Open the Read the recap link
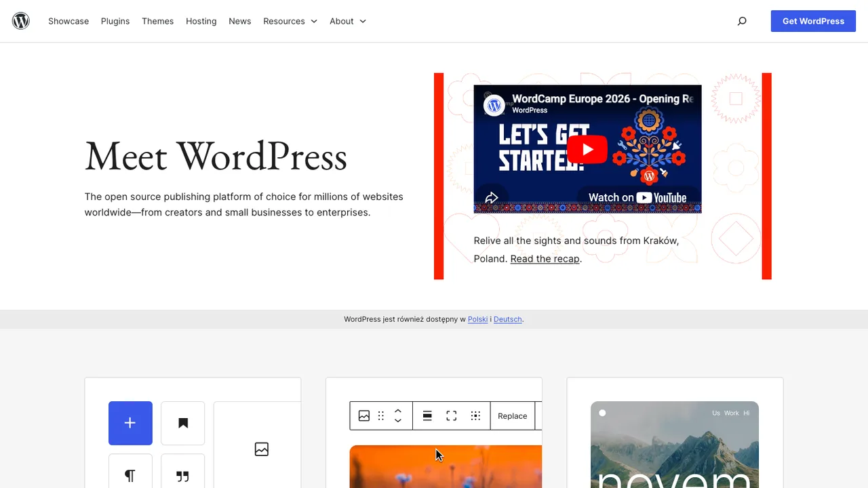The height and width of the screenshot is (488, 868). [545, 258]
